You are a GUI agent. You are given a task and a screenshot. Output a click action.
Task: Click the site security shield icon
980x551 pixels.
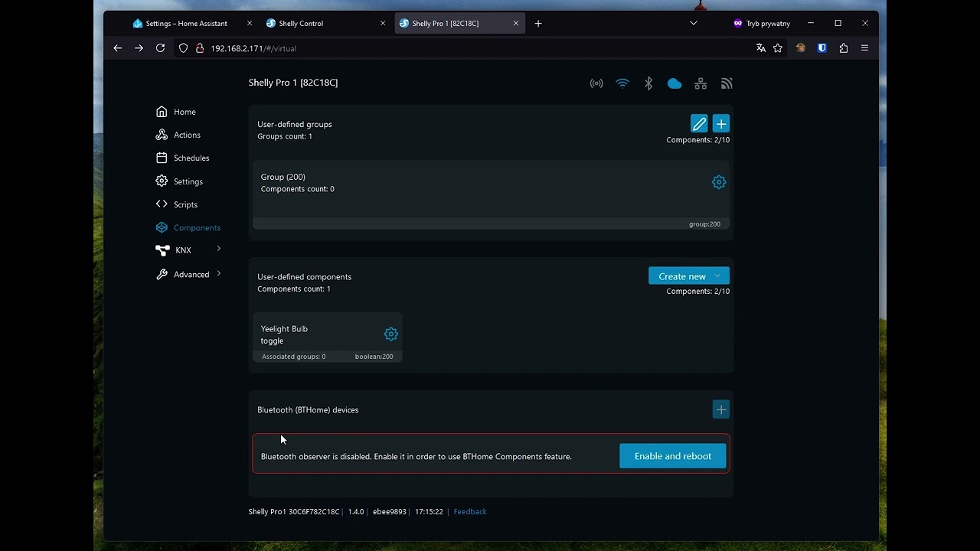pos(183,48)
